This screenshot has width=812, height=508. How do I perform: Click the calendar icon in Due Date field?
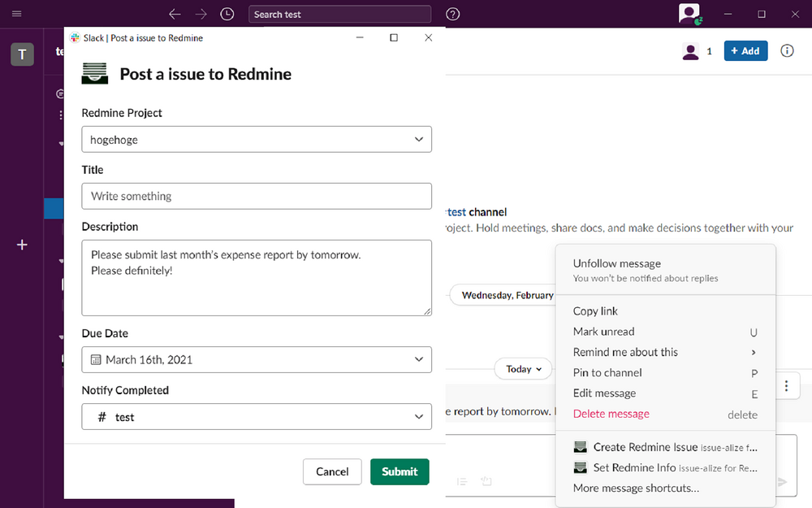[x=96, y=360]
